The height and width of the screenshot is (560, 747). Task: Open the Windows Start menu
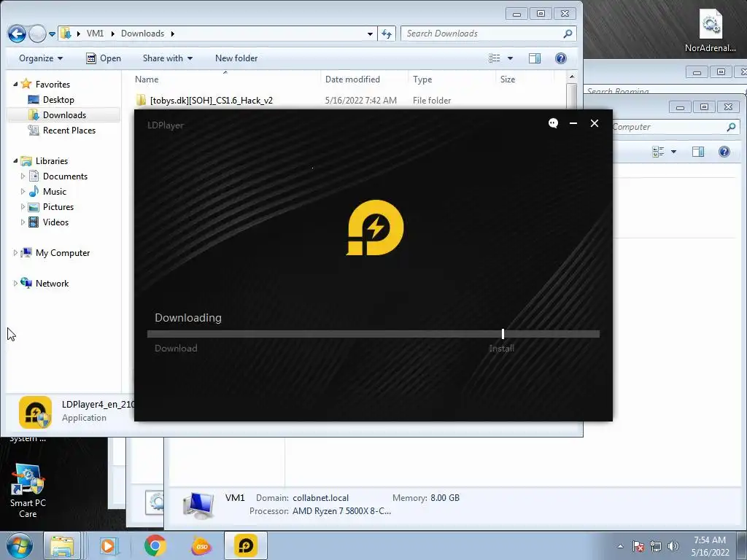tap(20, 545)
